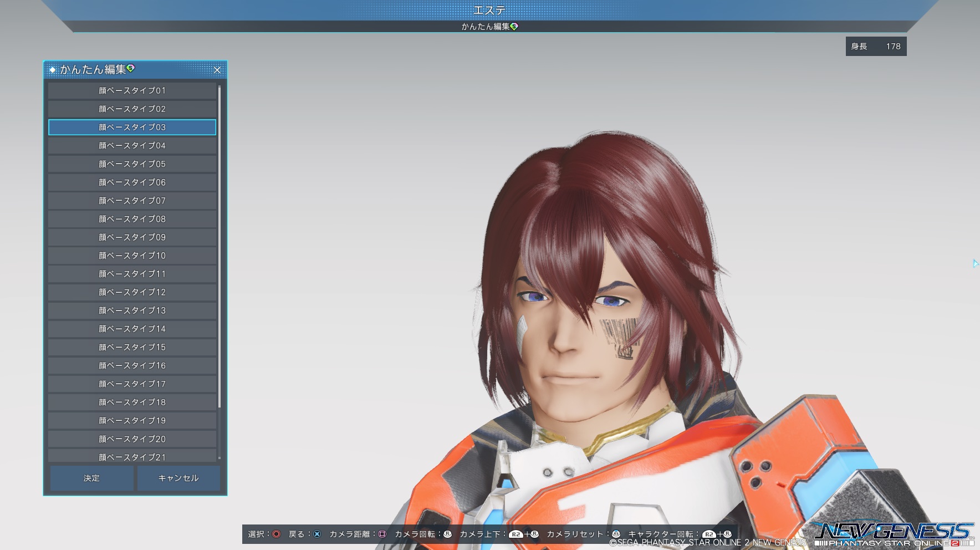Click the pink square カメラ距離 icon
The width and height of the screenshot is (980, 550).
(382, 534)
